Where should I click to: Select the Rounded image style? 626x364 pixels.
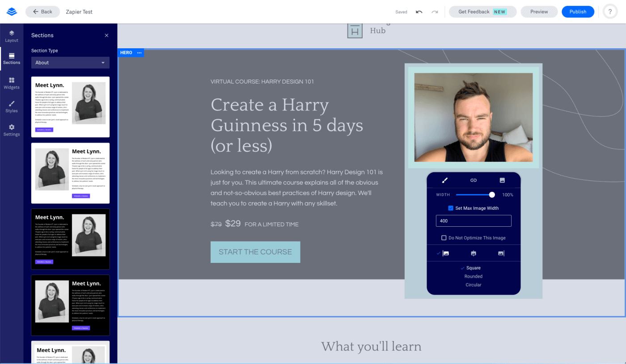(473, 276)
